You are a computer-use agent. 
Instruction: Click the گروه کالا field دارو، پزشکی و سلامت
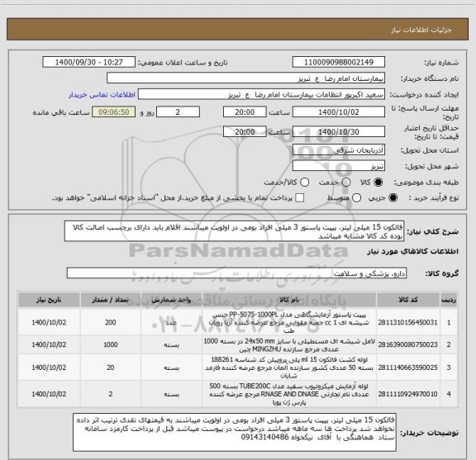(x=236, y=273)
